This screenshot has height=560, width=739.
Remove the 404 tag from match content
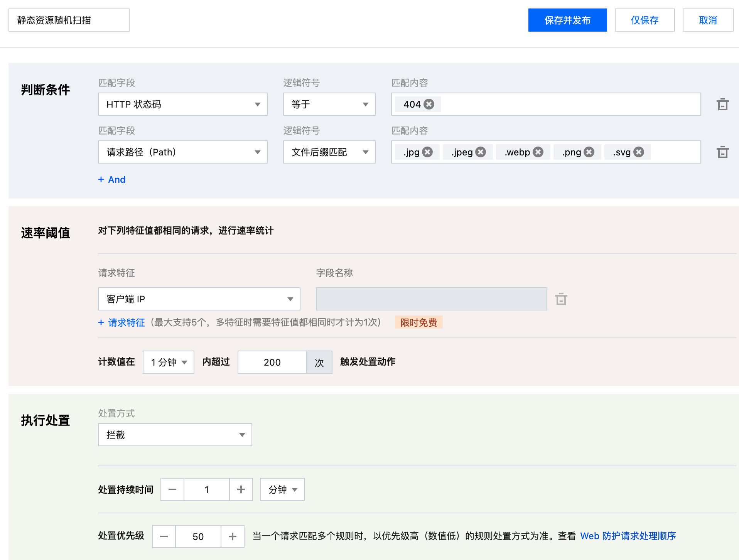tap(429, 104)
